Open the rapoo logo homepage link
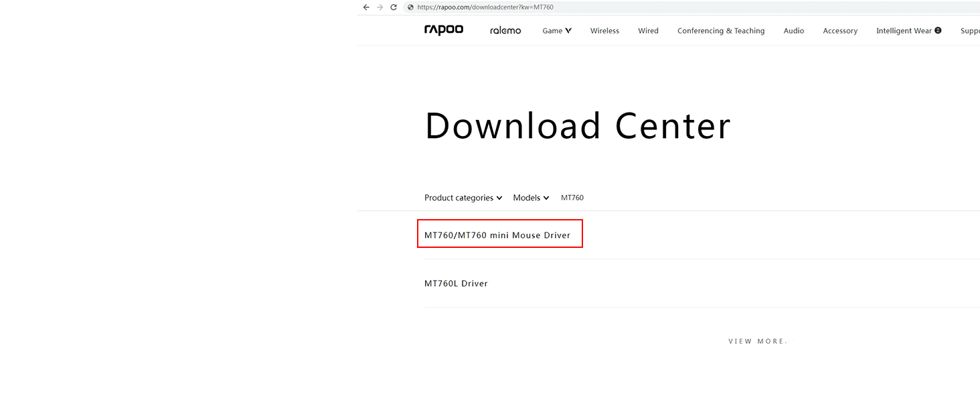Viewport: 980px width, 402px height. coord(444,30)
